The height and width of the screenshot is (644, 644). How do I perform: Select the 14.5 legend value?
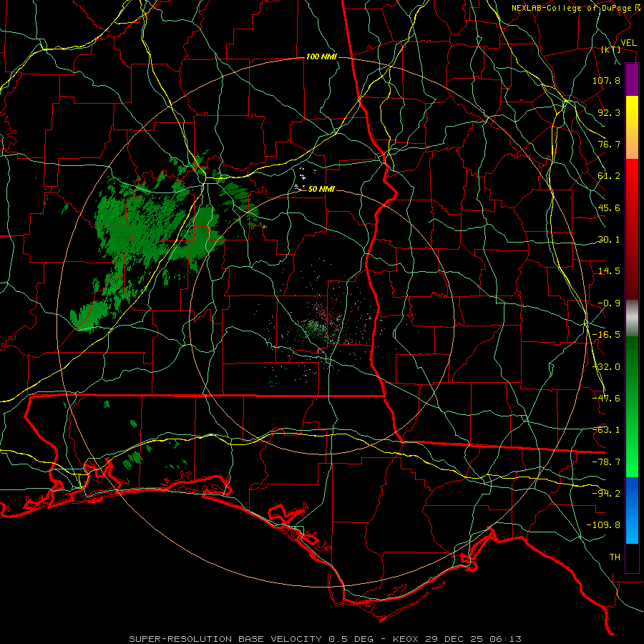click(609, 271)
